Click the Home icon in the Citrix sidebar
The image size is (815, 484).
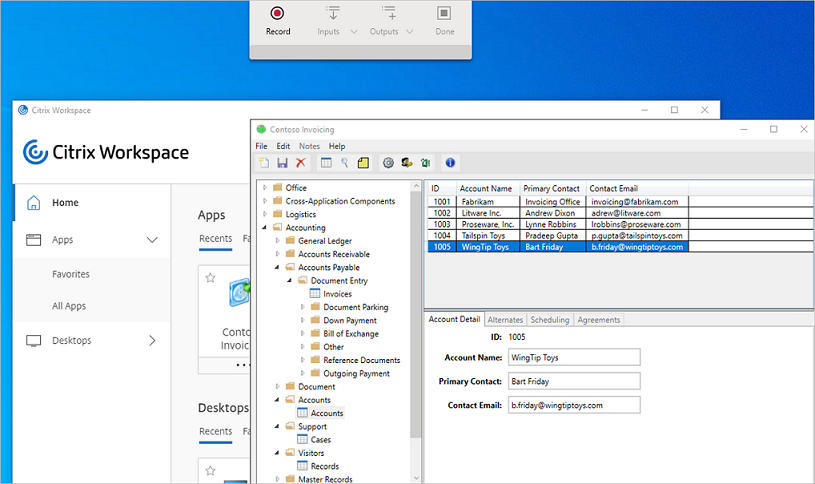click(x=33, y=202)
